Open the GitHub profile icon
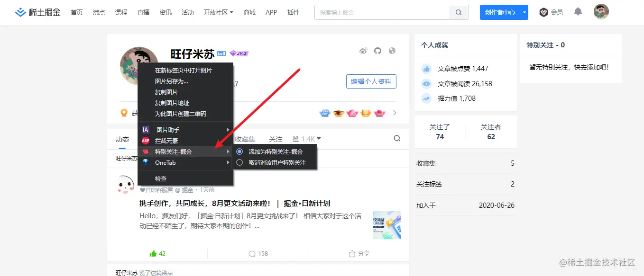Viewport: 644px width, 276px height. click(x=377, y=51)
